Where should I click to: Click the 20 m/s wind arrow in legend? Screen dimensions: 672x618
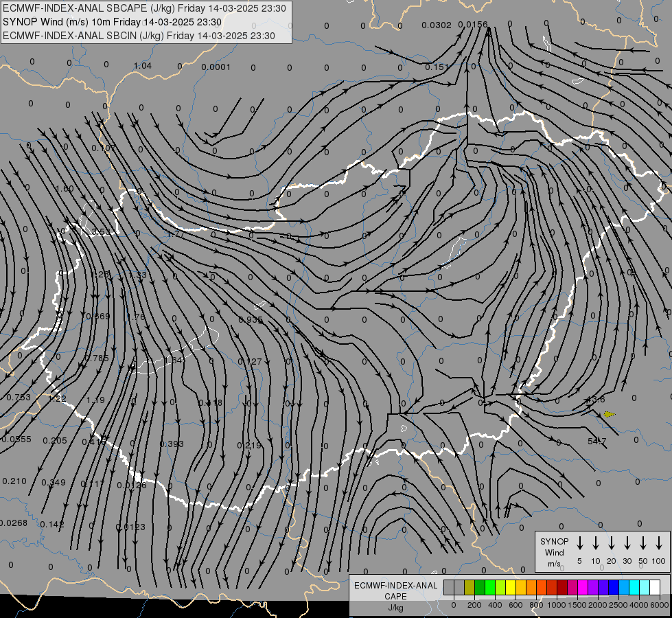tap(611, 543)
